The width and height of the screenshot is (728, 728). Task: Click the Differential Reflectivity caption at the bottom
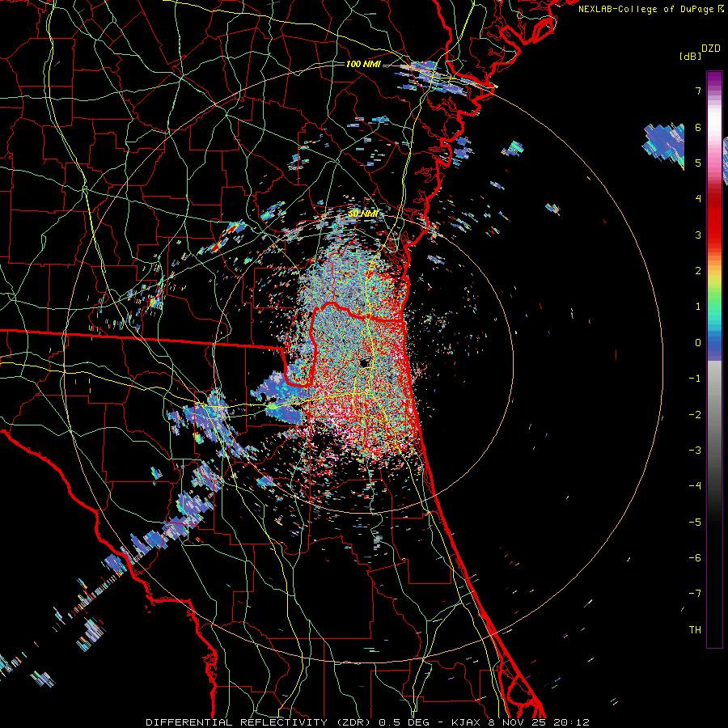(367, 722)
